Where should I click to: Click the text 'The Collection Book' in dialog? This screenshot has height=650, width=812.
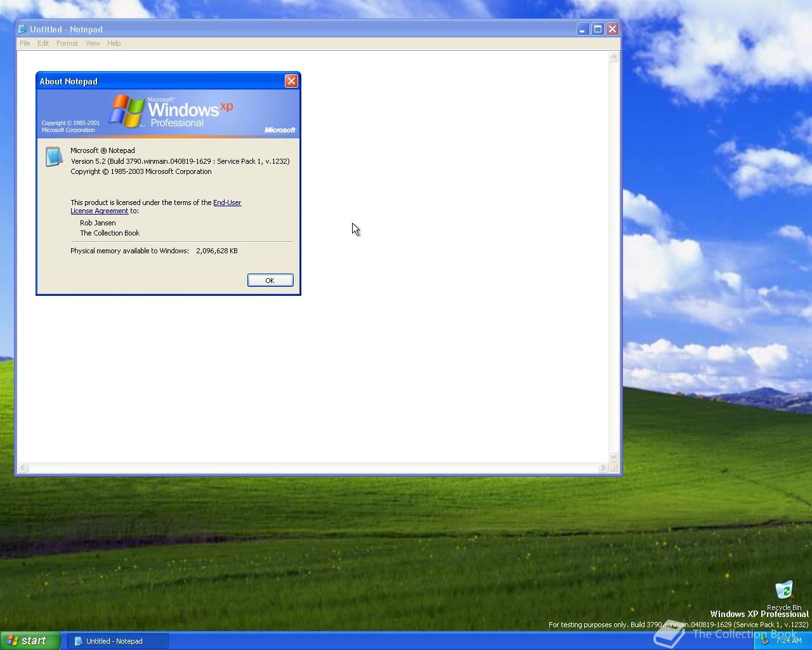pos(110,233)
